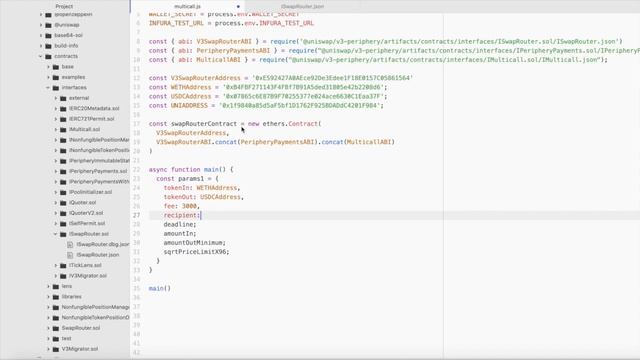640x360 pixels.
Task: Switch to the ISwapRouter.json editor tab
Action: click(x=302, y=7)
